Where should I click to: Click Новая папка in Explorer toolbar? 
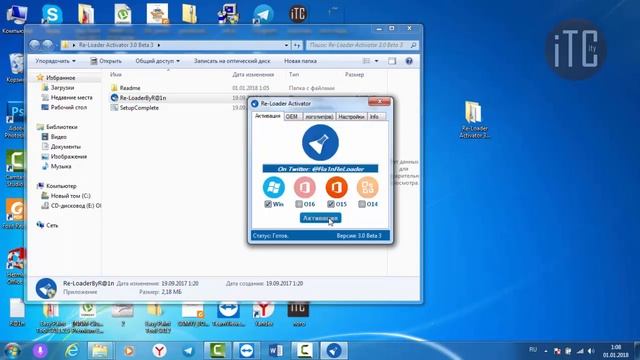pyautogui.click(x=300, y=61)
